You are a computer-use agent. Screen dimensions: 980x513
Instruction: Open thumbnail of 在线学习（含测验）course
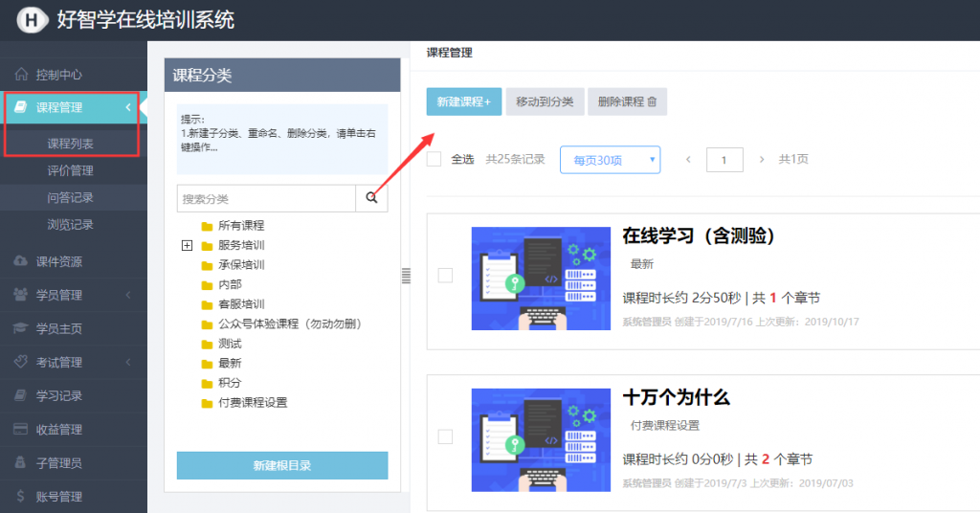coord(541,279)
